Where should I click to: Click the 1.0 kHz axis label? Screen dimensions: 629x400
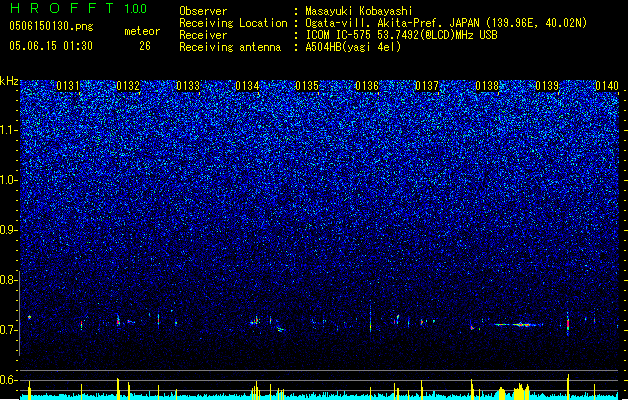[x=9, y=180]
